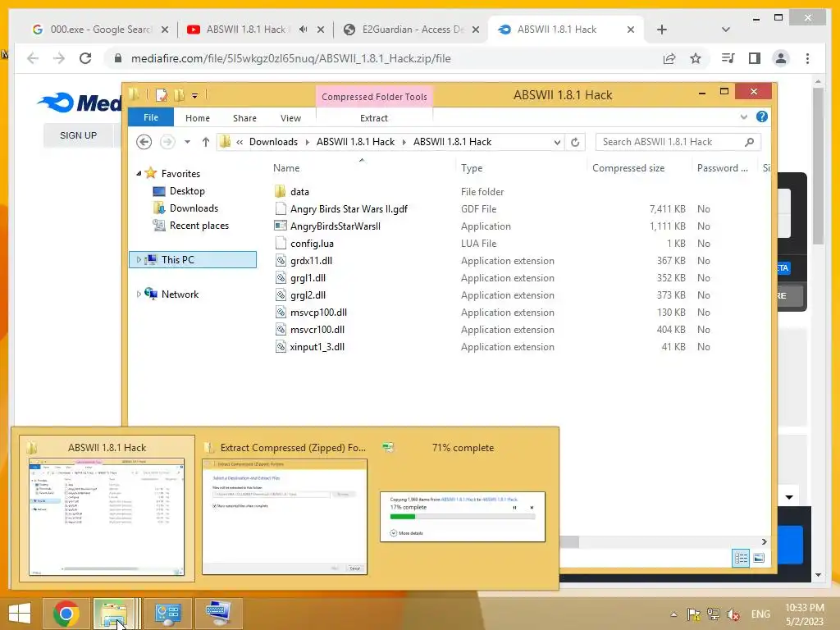Select Downloads in the breadcrumb path

point(273,142)
